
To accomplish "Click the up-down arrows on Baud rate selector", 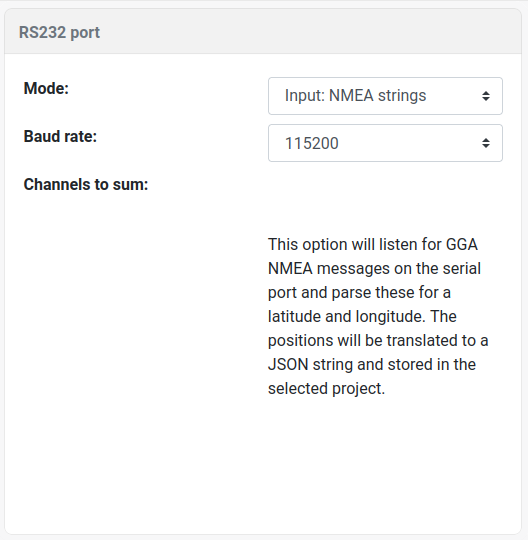I will click(486, 143).
